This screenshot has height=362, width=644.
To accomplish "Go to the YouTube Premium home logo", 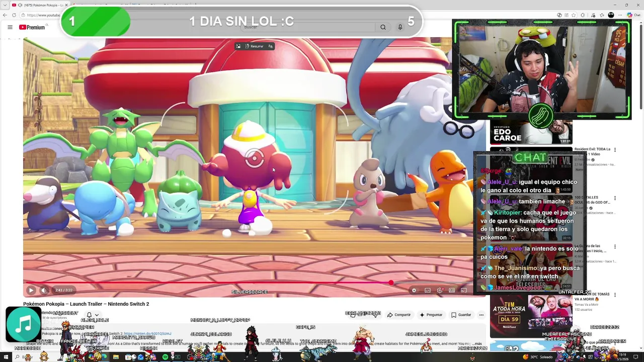I will point(32,27).
